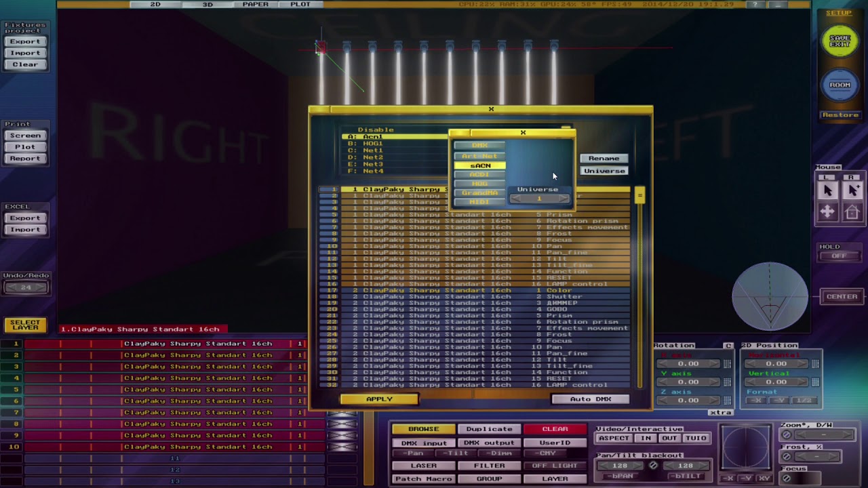868x488 pixels.
Task: Increase Y axis rotation with right arrow
Action: click(x=713, y=382)
